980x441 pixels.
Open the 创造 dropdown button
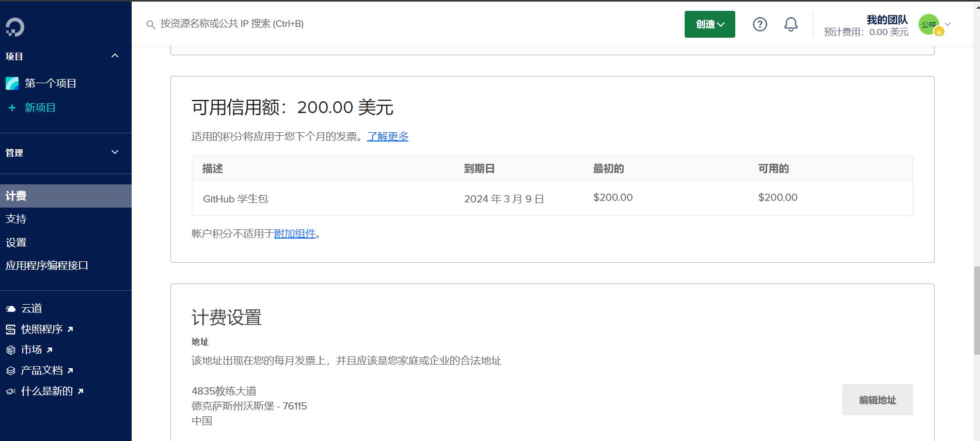709,24
